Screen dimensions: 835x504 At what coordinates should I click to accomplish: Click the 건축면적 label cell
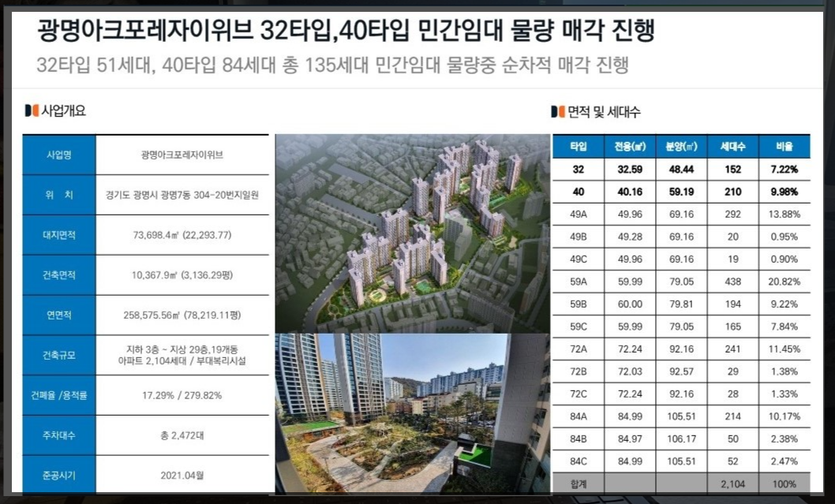click(59, 275)
